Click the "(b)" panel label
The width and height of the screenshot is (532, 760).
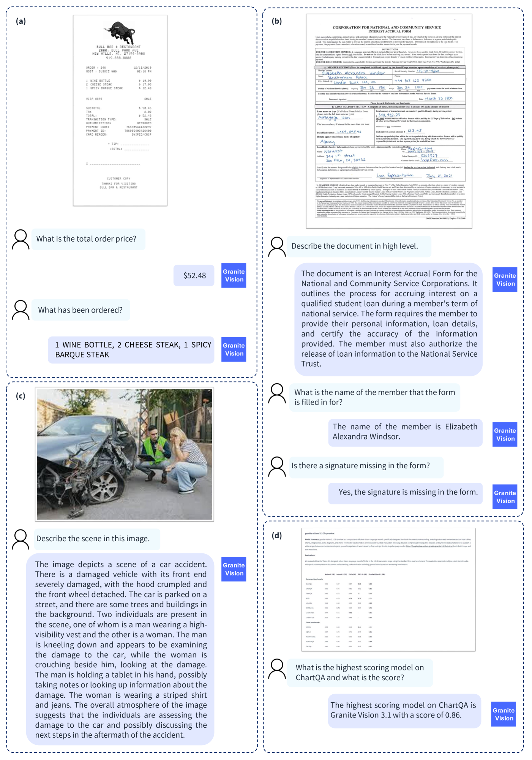coord(277,21)
